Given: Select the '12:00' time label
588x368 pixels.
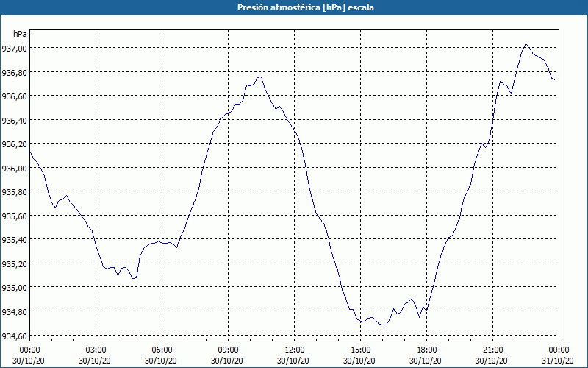Looking at the screenshot, I should pyautogui.click(x=295, y=350).
